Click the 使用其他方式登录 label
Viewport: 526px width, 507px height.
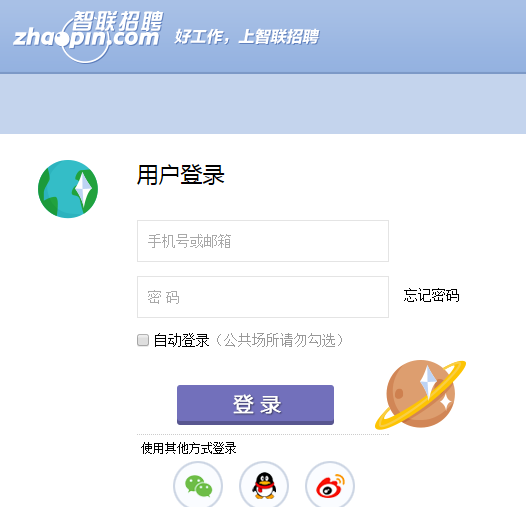tap(189, 448)
